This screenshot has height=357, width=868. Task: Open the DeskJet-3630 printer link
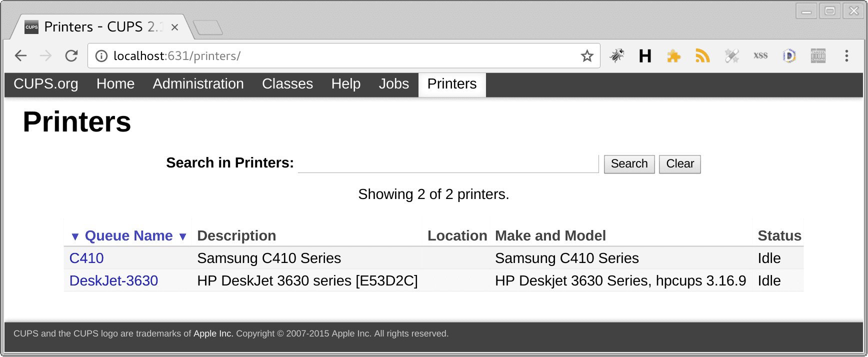(x=113, y=280)
